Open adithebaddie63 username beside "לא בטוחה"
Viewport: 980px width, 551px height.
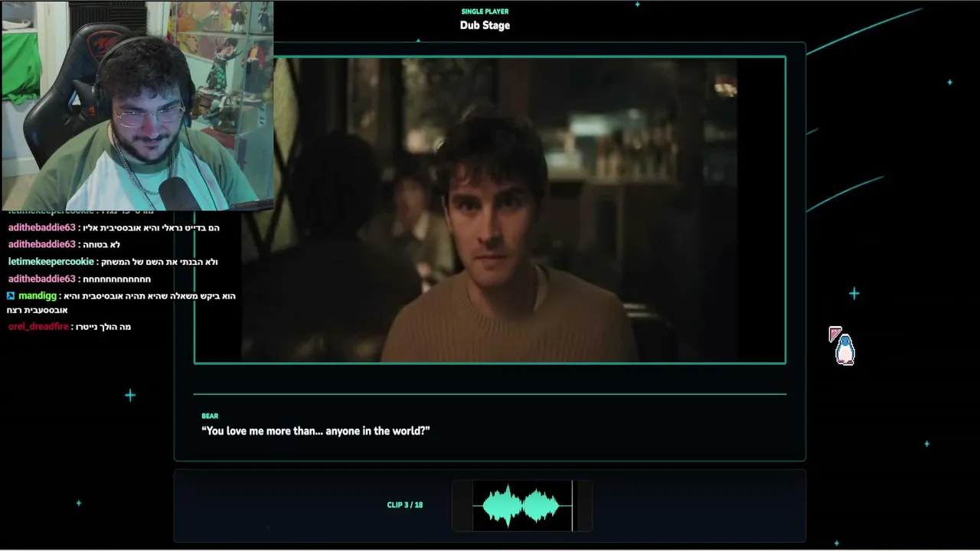point(42,244)
